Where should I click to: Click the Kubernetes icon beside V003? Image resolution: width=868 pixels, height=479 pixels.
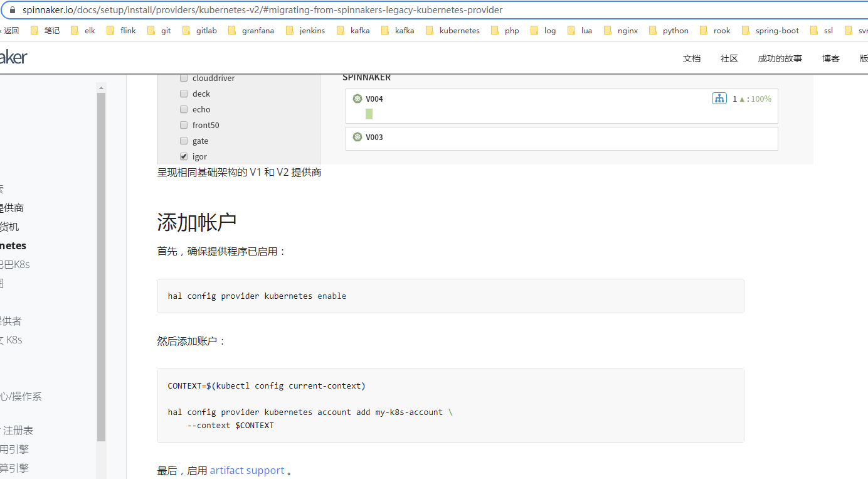(x=357, y=137)
